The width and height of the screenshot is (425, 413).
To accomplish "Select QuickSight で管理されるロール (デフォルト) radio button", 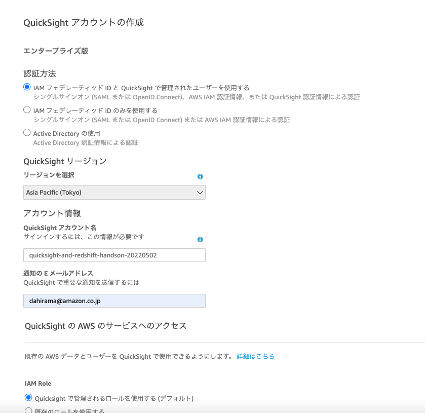I will pyautogui.click(x=28, y=398).
